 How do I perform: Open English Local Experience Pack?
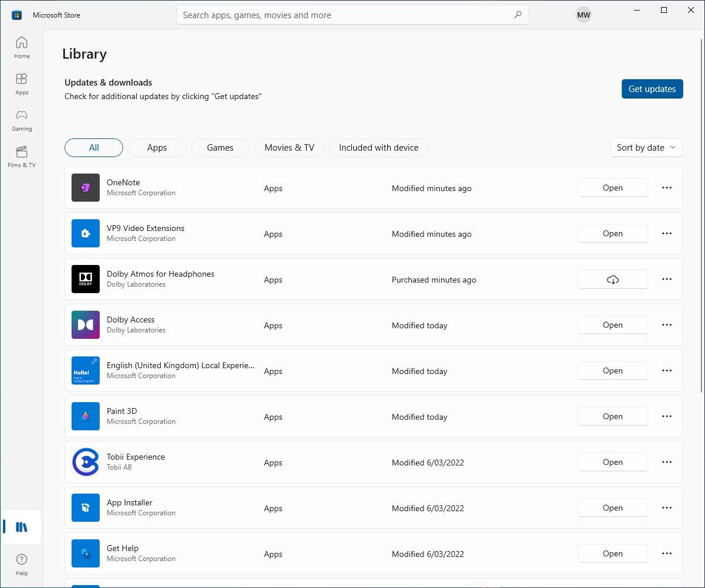click(612, 371)
